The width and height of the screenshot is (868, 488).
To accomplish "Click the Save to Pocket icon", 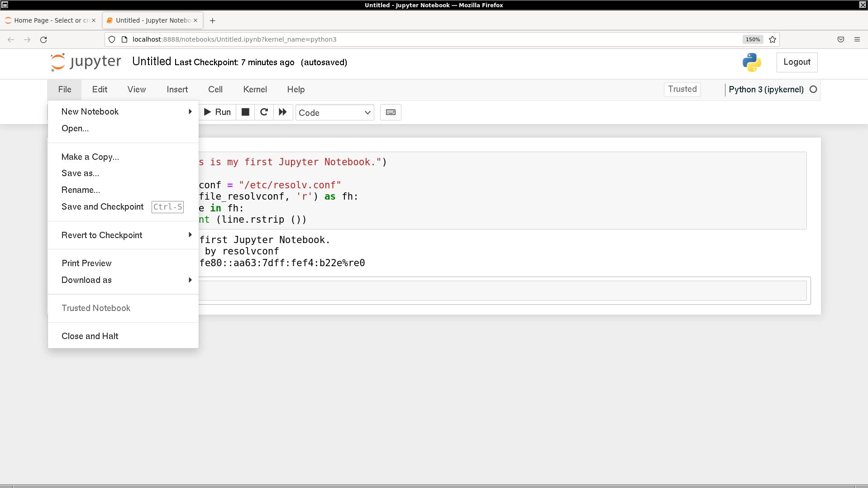I will (x=841, y=39).
